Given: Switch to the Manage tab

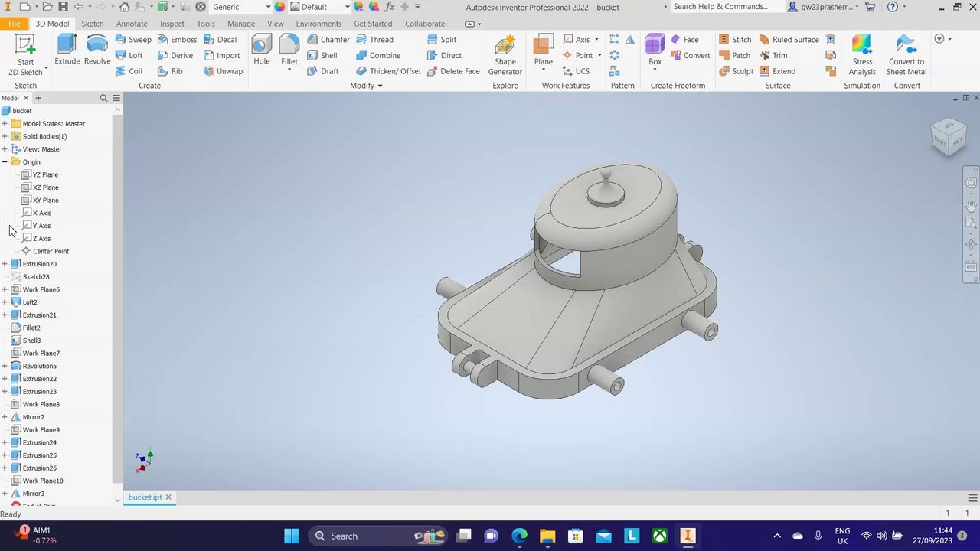Looking at the screenshot, I should 241,24.
